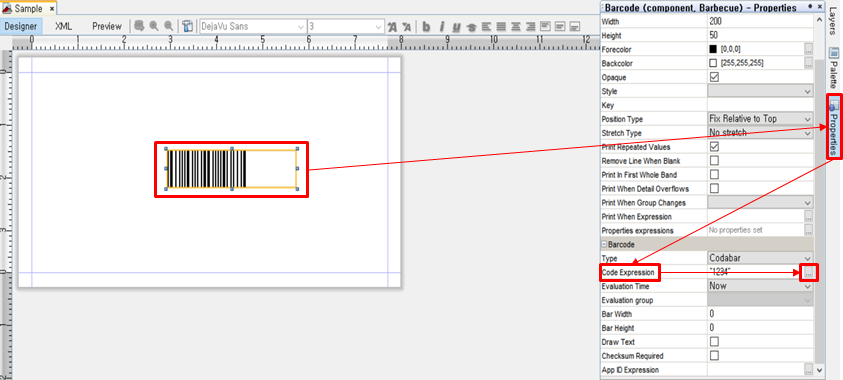Align text to top vertically
843x380 pixels.
545,26
